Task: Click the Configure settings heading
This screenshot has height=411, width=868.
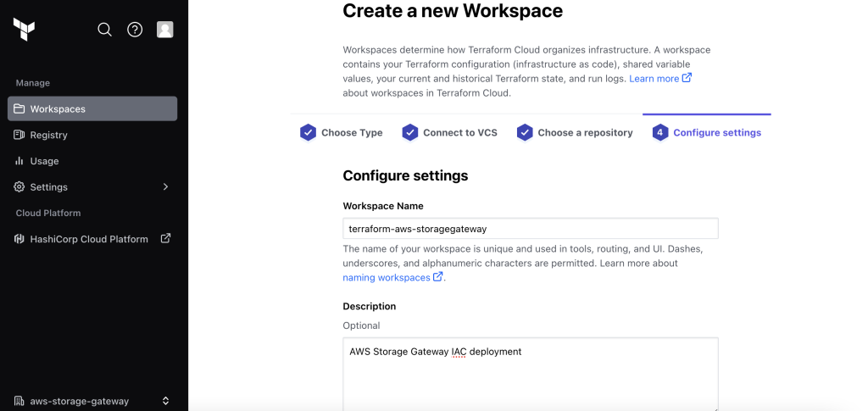Action: (x=405, y=176)
